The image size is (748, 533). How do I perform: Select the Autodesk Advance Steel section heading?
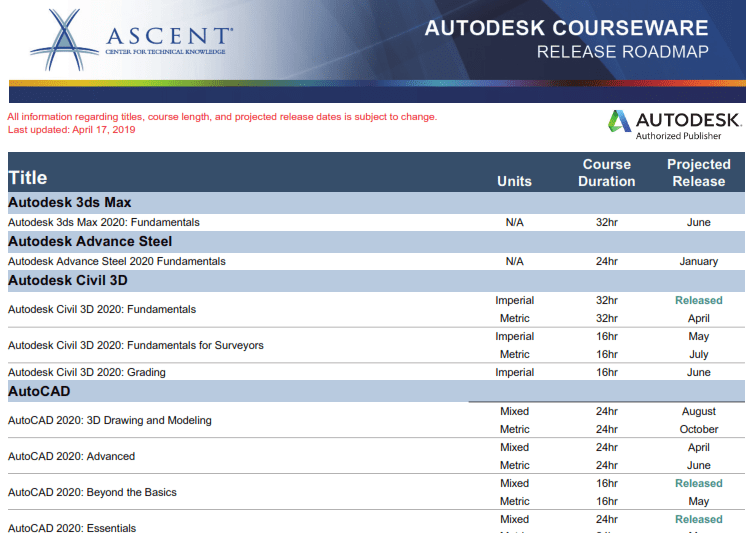(90, 241)
